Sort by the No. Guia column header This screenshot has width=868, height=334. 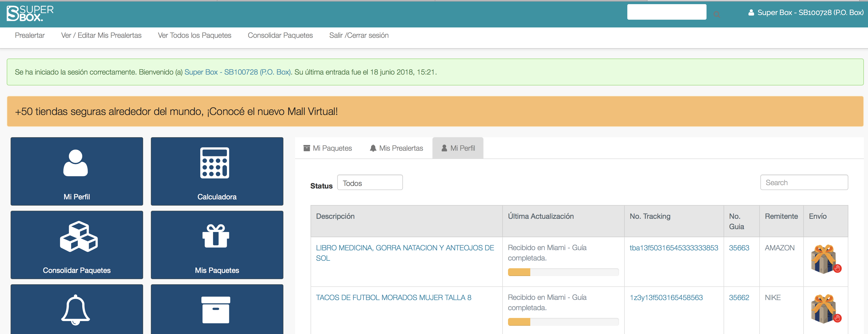(x=742, y=221)
